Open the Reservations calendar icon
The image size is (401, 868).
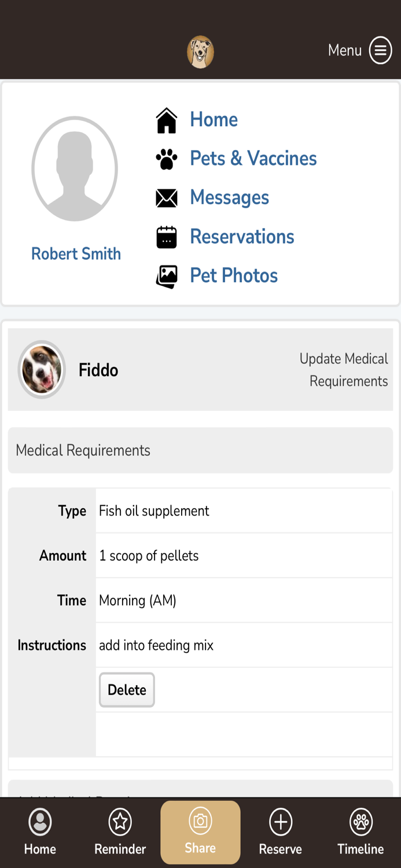pyautogui.click(x=167, y=237)
